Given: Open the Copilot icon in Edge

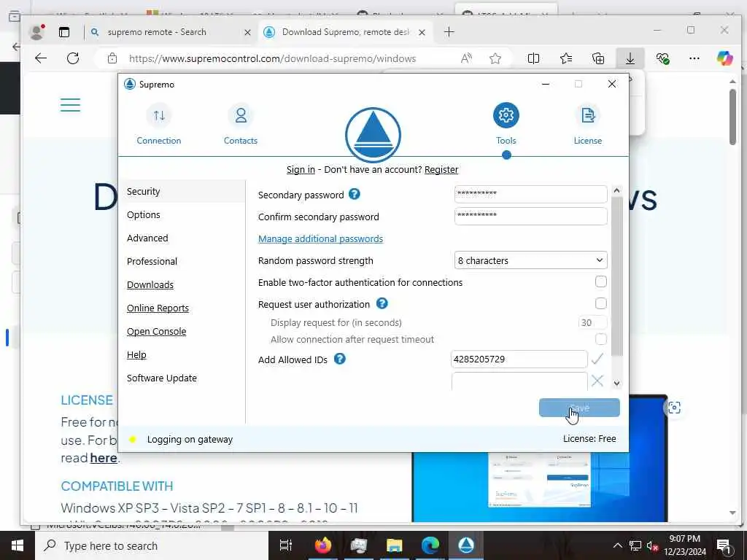Looking at the screenshot, I should click(x=725, y=58).
